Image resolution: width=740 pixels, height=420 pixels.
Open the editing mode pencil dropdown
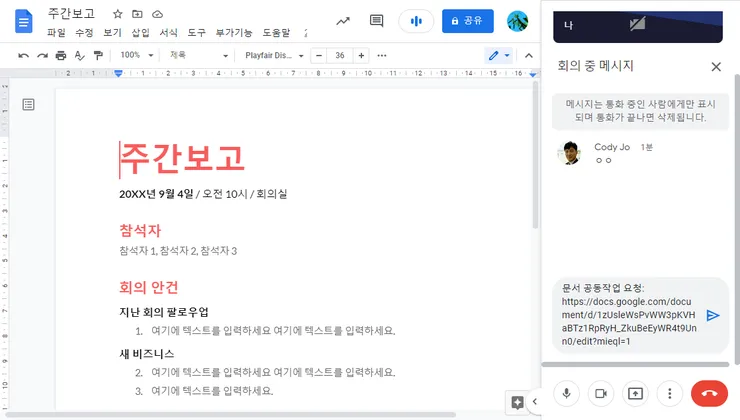499,56
